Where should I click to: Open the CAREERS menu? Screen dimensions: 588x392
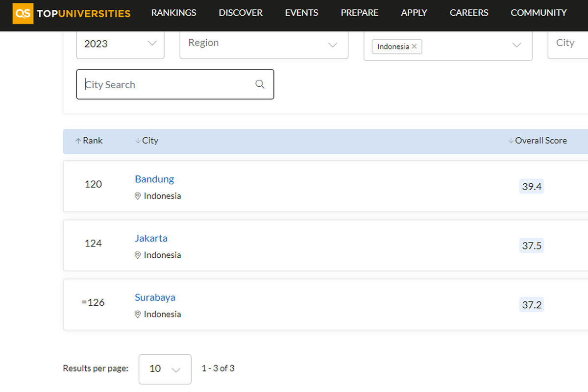[x=469, y=13]
